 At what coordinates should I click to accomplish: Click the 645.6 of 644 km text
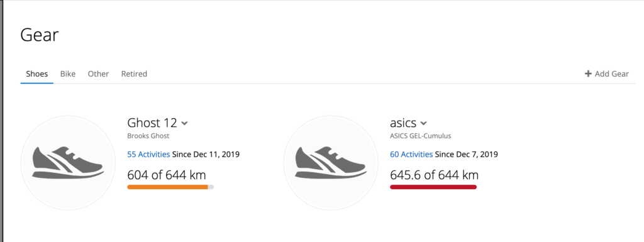click(434, 175)
